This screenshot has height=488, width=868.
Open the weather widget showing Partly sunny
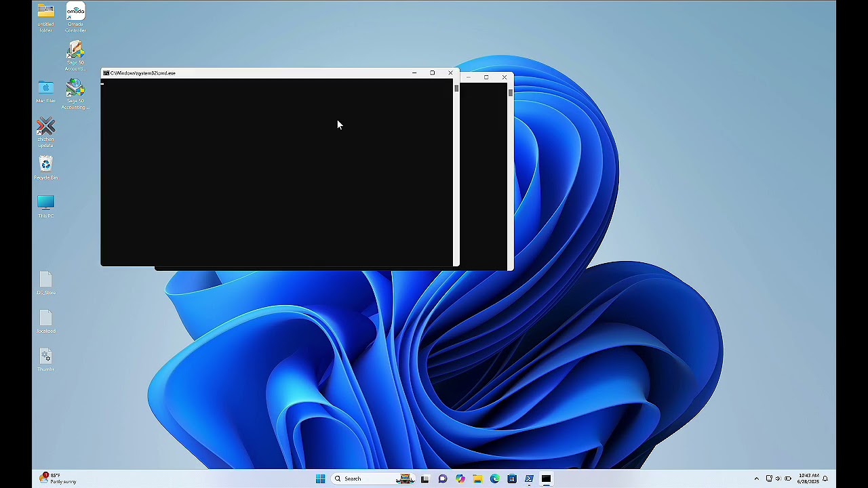point(58,479)
